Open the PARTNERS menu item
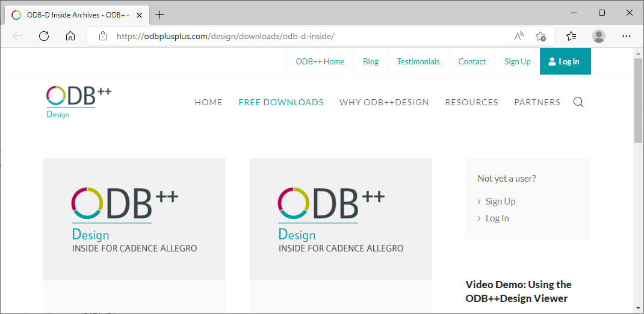 pos(537,102)
